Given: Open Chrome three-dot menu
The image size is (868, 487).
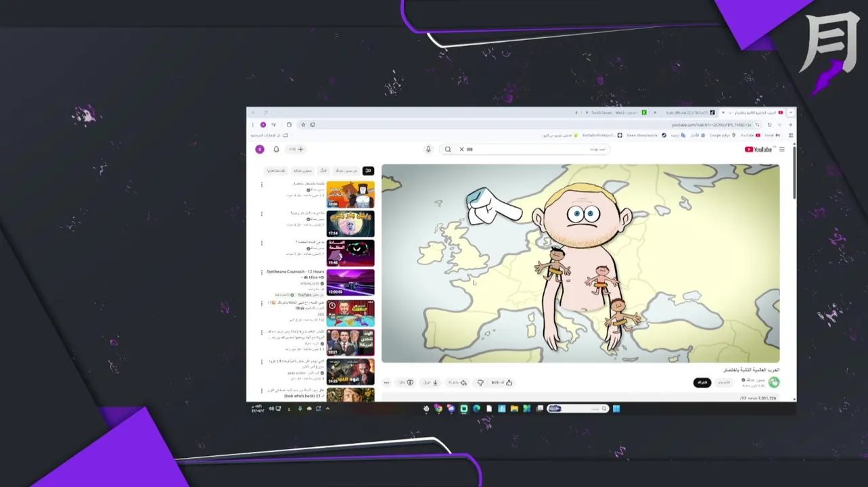Looking at the screenshot, I should (x=253, y=124).
